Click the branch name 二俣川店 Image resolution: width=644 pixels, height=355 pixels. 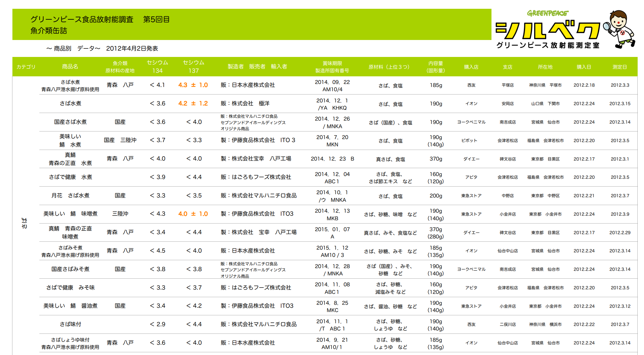coord(508,324)
